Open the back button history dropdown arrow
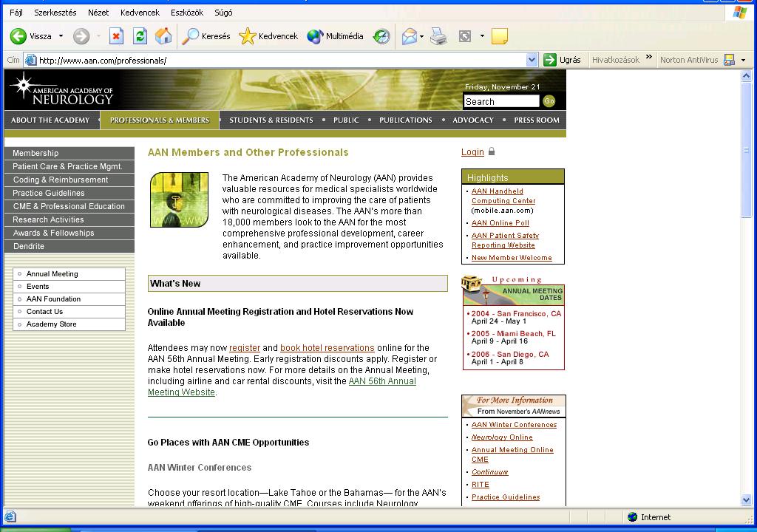The image size is (757, 532). coord(61,36)
